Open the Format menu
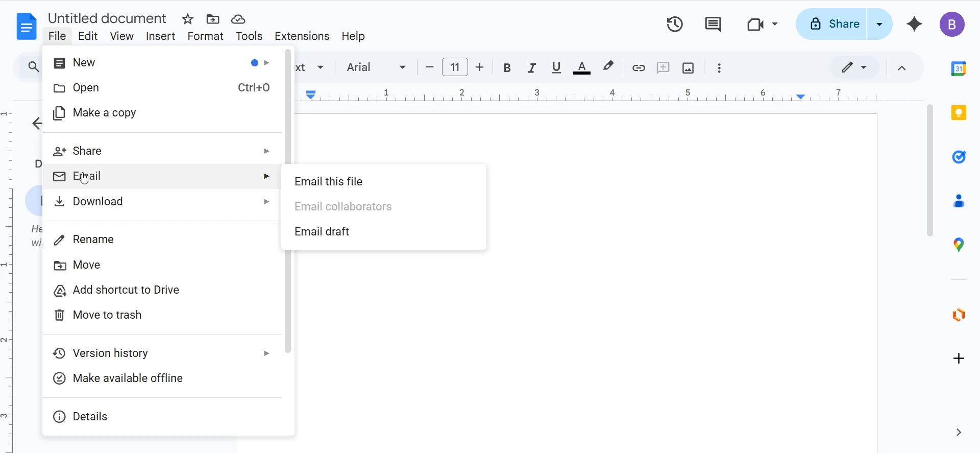 [205, 36]
